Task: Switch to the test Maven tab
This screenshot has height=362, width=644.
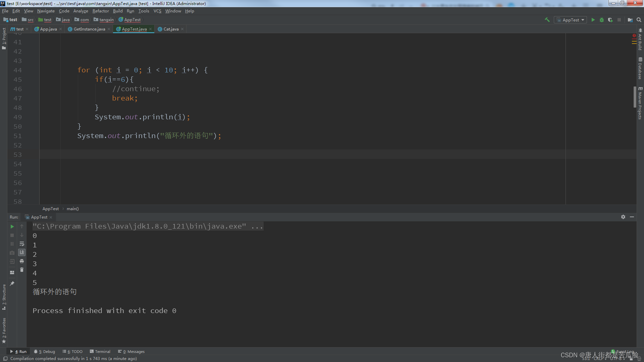Action: [x=20, y=29]
